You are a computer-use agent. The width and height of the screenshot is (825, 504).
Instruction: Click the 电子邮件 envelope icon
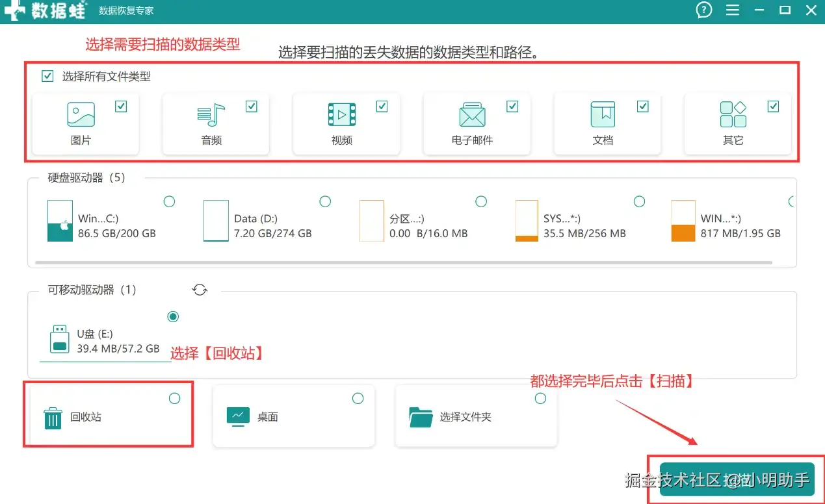pyautogui.click(x=472, y=115)
